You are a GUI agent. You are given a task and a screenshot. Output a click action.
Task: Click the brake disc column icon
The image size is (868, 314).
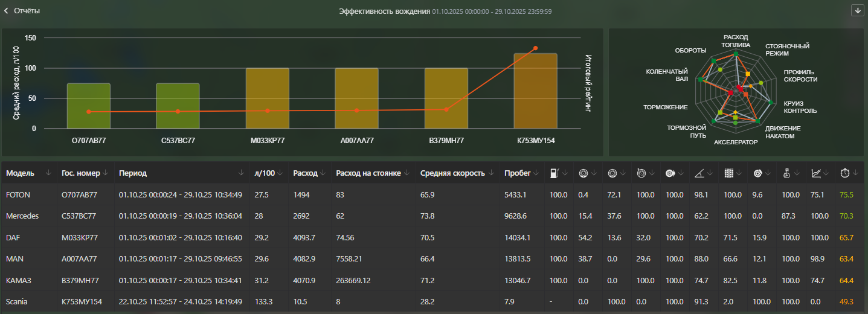click(x=757, y=173)
